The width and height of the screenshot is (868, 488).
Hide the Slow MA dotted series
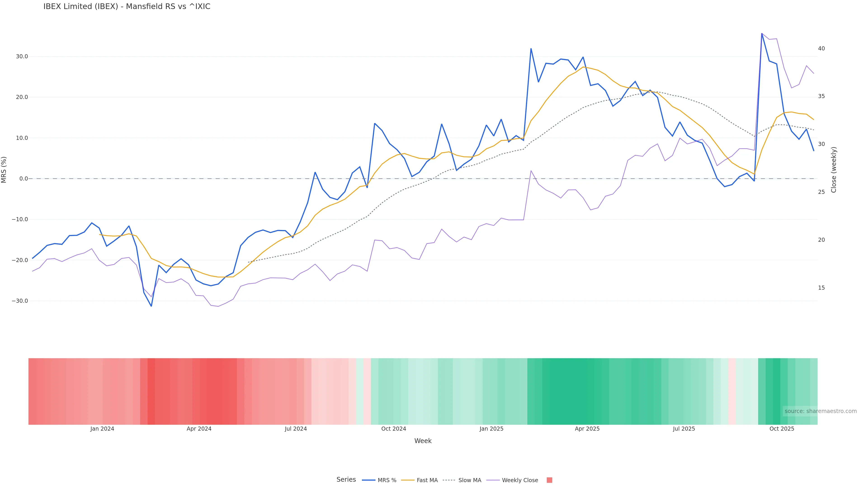pos(469,480)
